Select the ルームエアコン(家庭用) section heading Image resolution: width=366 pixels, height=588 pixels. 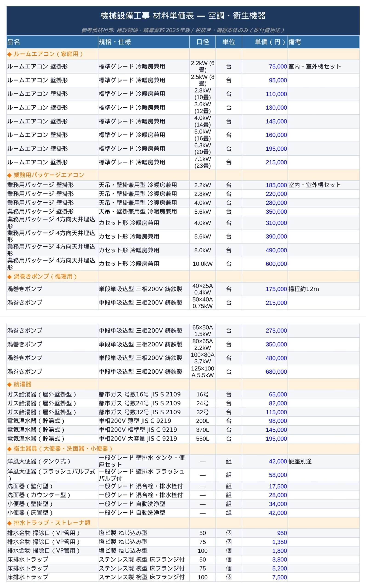[45, 54]
